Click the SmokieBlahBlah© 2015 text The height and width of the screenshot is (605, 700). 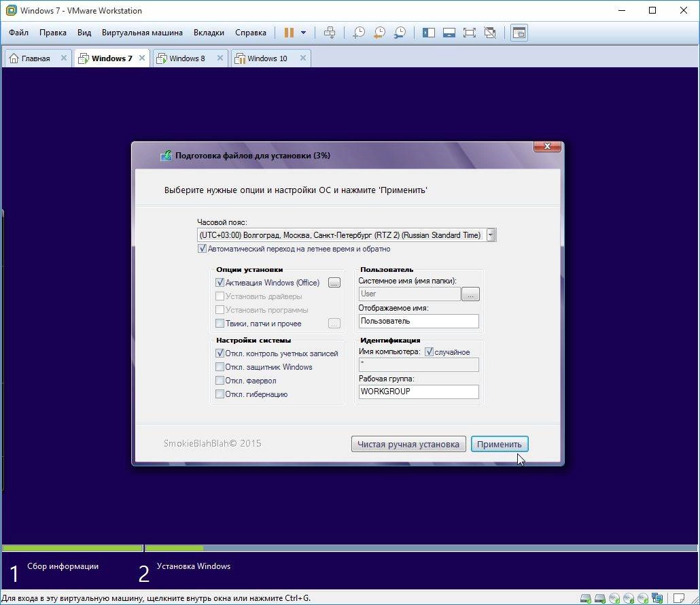[213, 443]
